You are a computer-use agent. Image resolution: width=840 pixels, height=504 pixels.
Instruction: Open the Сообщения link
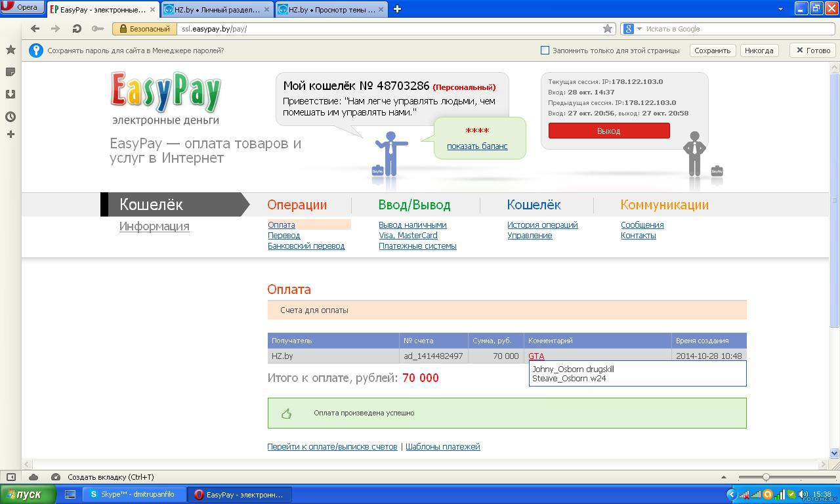click(x=642, y=224)
